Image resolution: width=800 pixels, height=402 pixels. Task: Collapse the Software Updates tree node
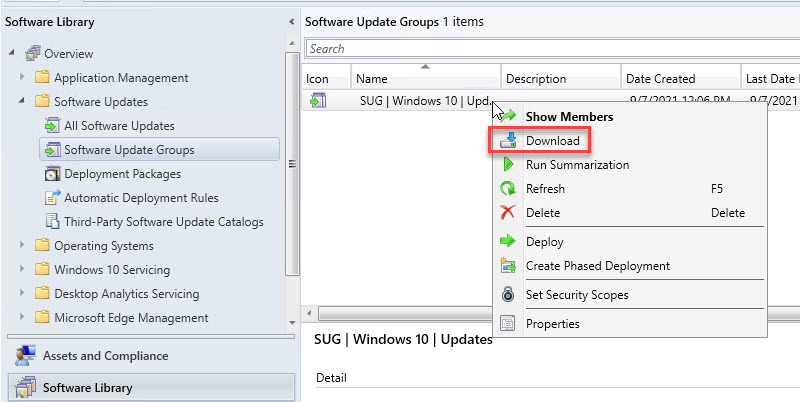pos(22,102)
